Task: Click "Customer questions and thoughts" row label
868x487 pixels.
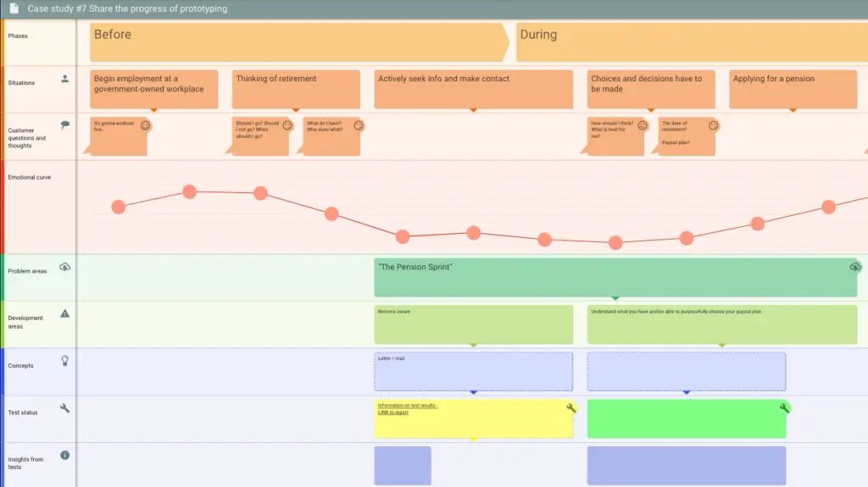Action: pos(26,138)
